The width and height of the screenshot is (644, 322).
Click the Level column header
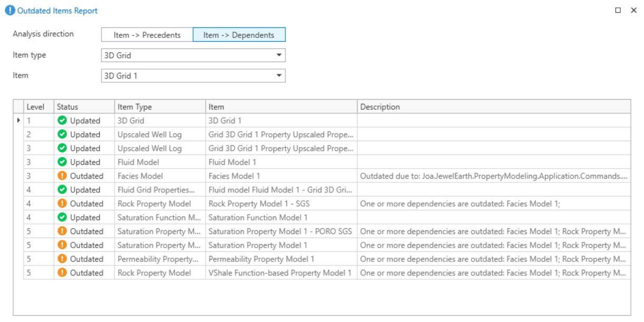(39, 107)
